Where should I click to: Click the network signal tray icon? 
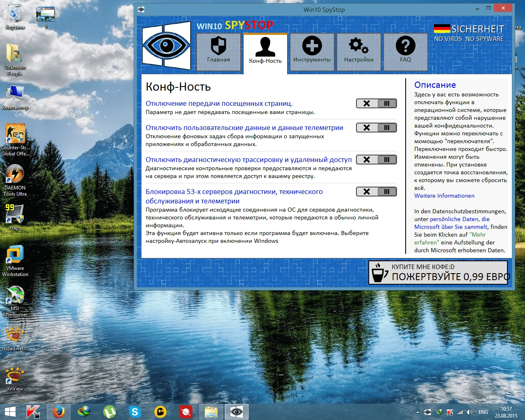[460, 412]
